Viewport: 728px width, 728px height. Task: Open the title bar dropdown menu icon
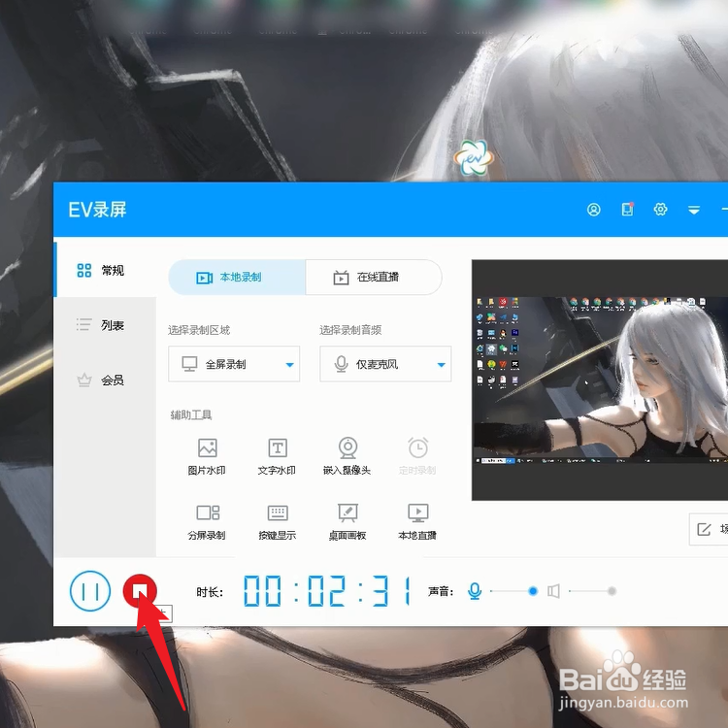[x=694, y=211]
